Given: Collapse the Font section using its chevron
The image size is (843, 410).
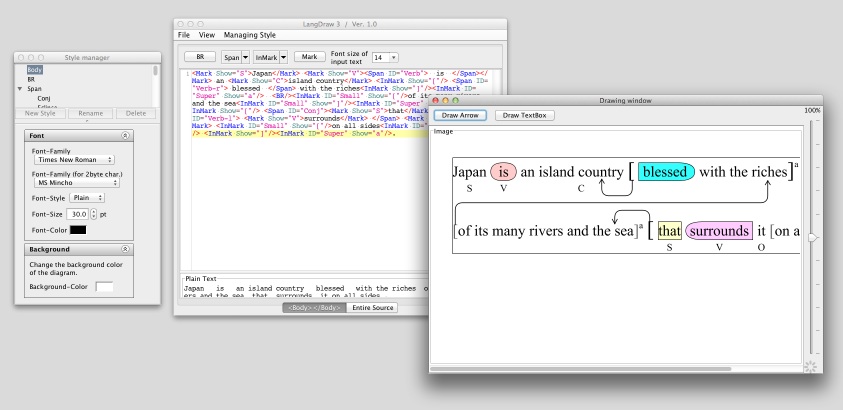Looking at the screenshot, I should click(x=152, y=133).
